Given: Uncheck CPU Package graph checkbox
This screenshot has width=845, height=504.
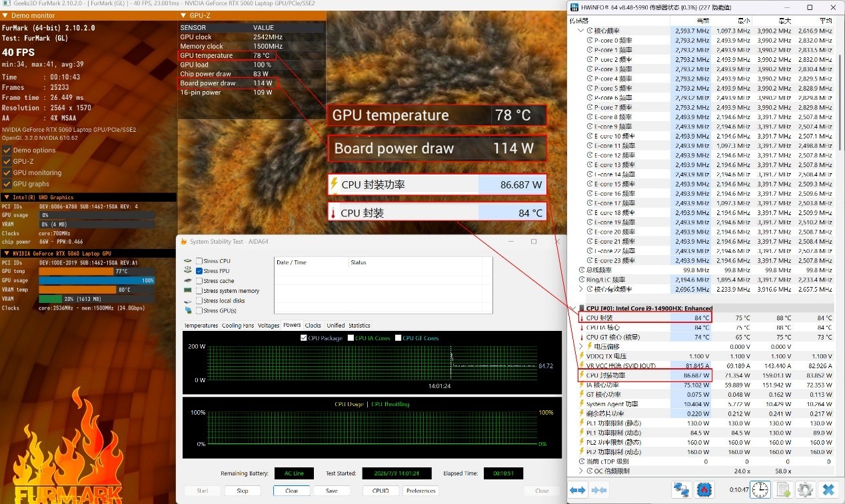Looking at the screenshot, I should tap(304, 338).
